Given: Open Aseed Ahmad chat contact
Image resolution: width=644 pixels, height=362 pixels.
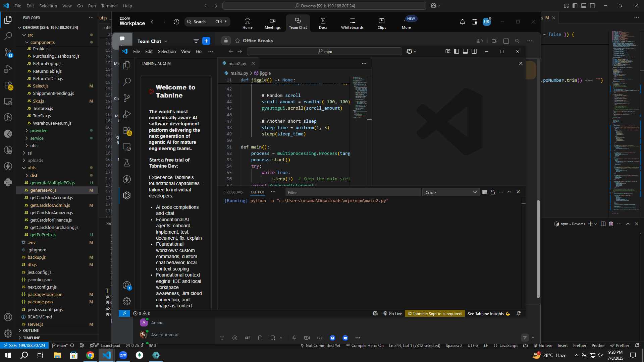Looking at the screenshot, I should [165, 335].
